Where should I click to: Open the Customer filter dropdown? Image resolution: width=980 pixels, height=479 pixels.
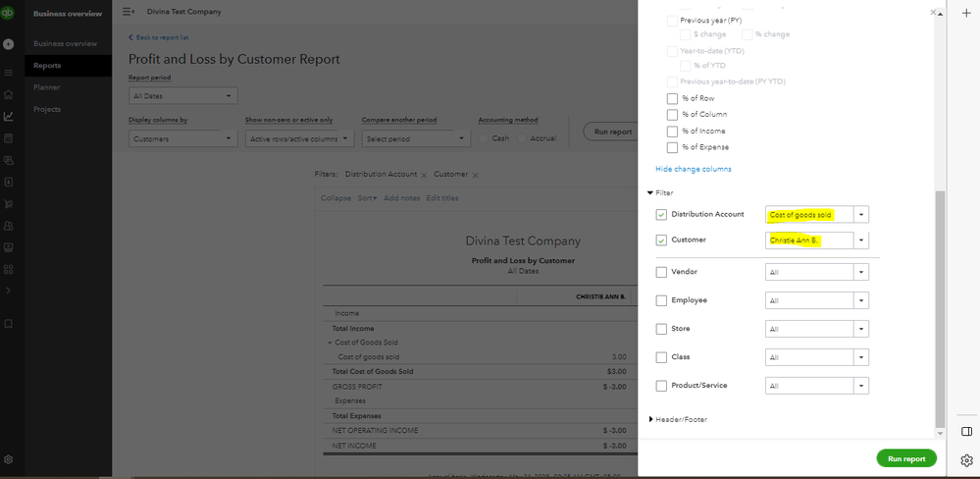(859, 239)
